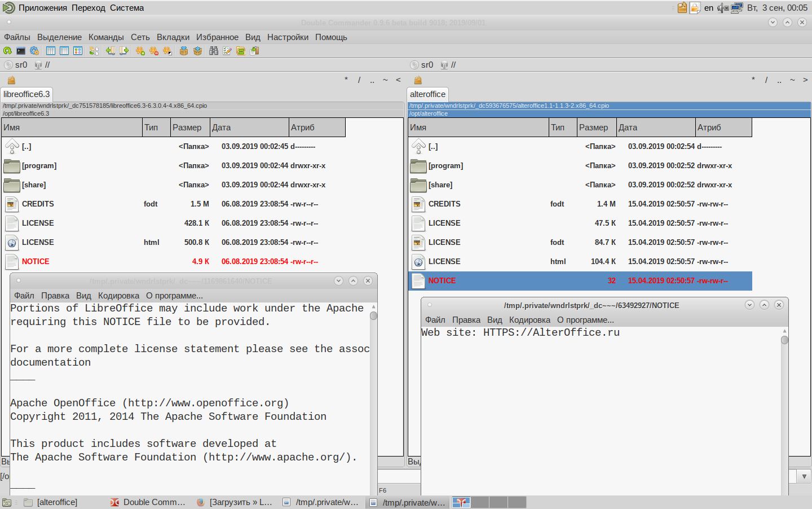This screenshot has height=509, width=812.
Task: Select highlighted NOTICE file in right panel
Action: coord(580,281)
